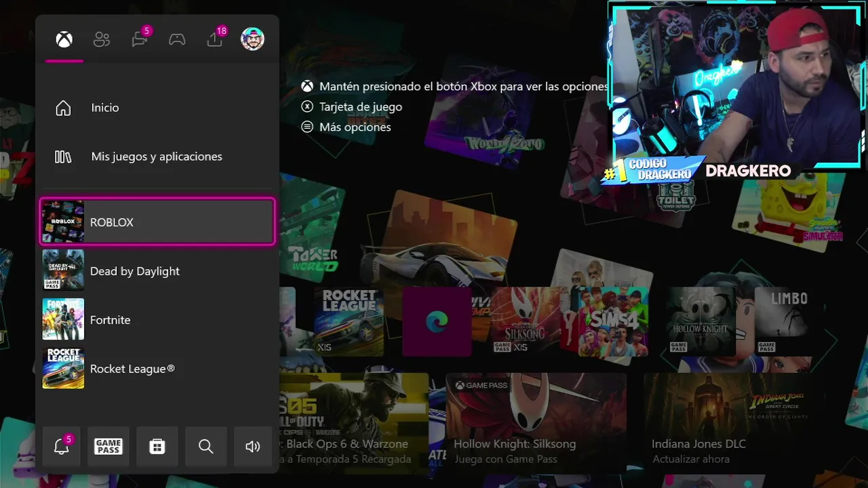868x488 pixels.
Task: Launch Dead by Daylight from guide
Action: click(x=157, y=270)
